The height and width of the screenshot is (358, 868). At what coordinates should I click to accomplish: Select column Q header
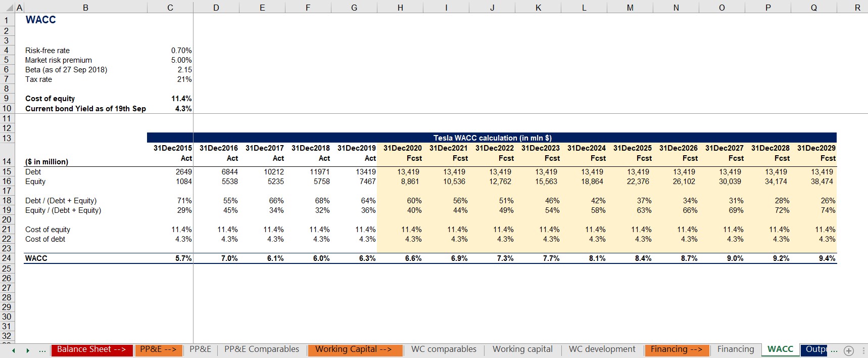(814, 8)
